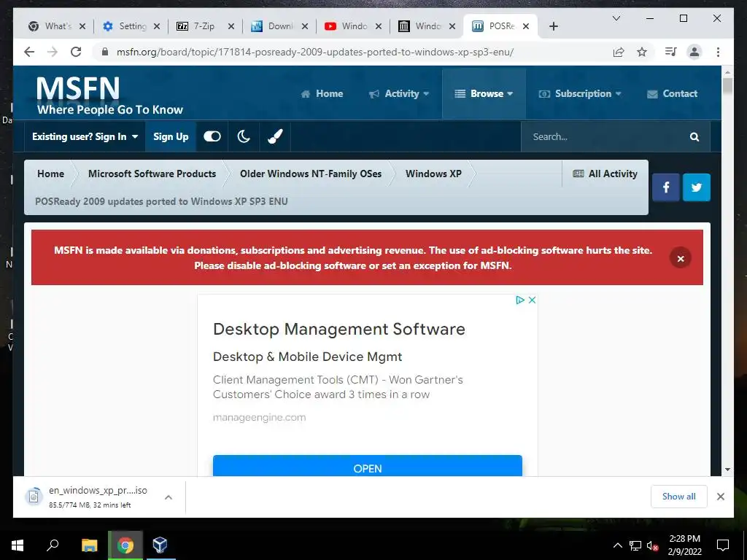Image resolution: width=747 pixels, height=560 pixels.
Task: Click the page scrollbar down arrow
Action: click(727, 470)
